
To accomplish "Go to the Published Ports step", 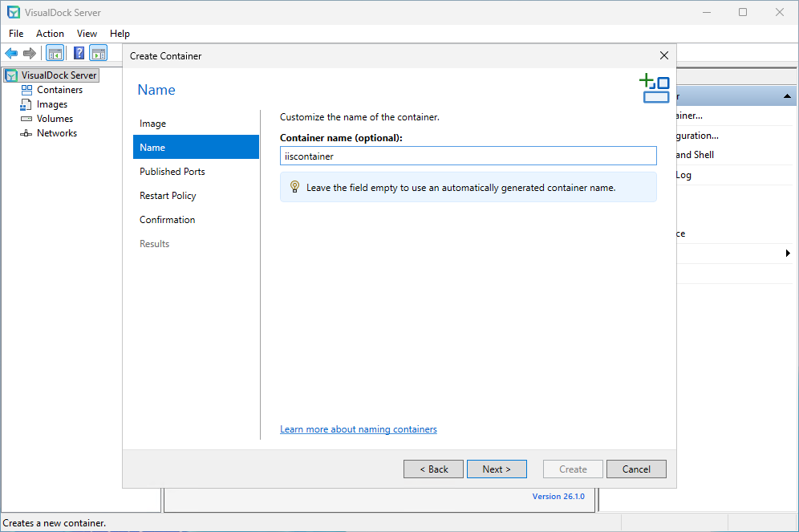I will [197, 171].
